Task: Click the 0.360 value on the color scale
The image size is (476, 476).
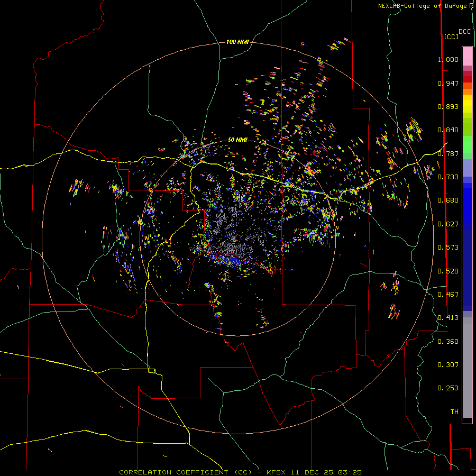Action: 448,342
